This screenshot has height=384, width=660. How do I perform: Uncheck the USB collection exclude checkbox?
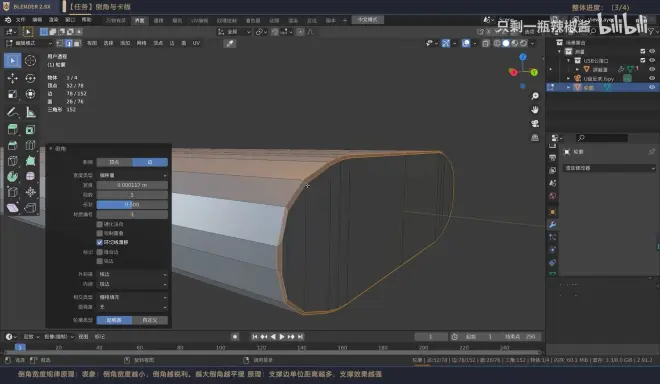point(643,60)
